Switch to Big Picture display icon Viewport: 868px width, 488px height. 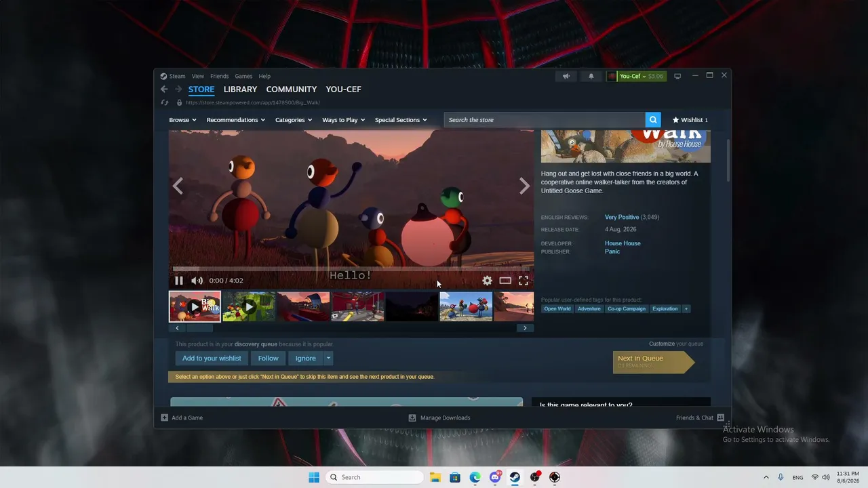pos(677,77)
